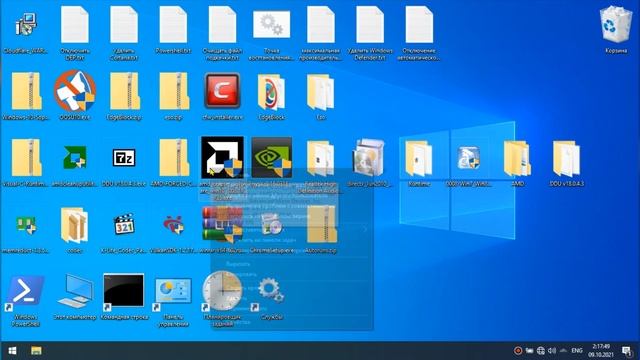Select the Autoruns.zip archive
The image size is (640, 360).
click(321, 224)
